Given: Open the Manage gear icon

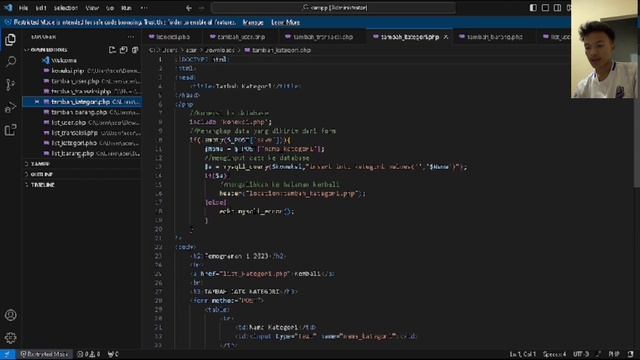Looking at the screenshot, I should point(10,338).
